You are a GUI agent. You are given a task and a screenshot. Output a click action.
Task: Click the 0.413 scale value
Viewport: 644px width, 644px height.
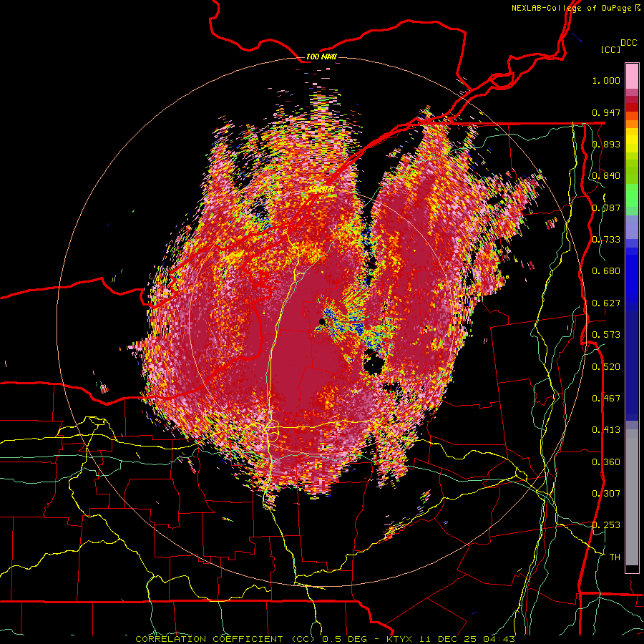(x=606, y=430)
